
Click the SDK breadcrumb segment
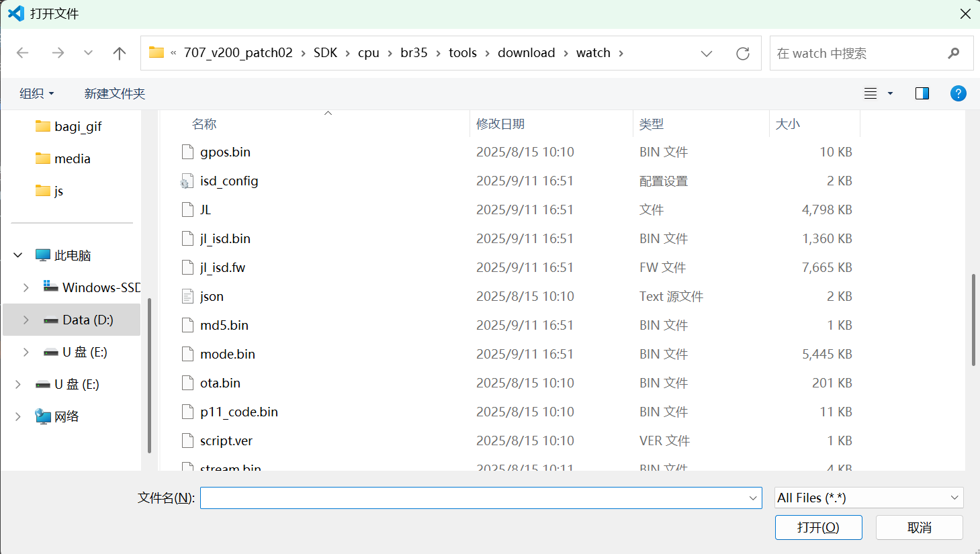pos(326,53)
